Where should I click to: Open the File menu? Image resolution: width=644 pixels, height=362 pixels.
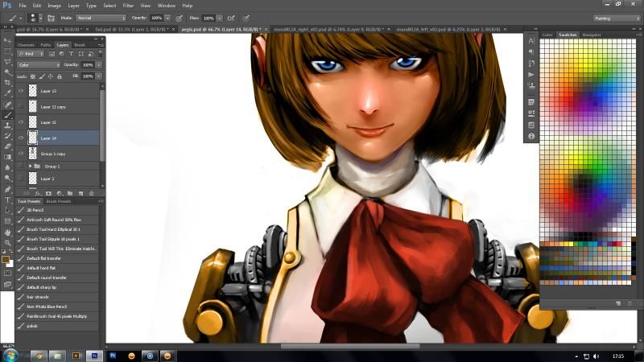point(23,6)
